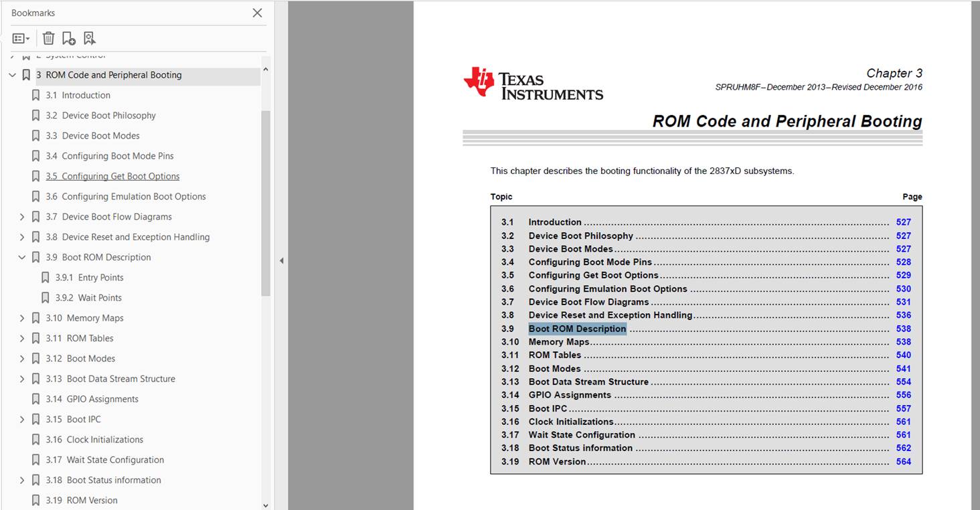980x510 pixels.
Task: Follow TOC link Wait State Configuration
Action: pyautogui.click(x=582, y=435)
